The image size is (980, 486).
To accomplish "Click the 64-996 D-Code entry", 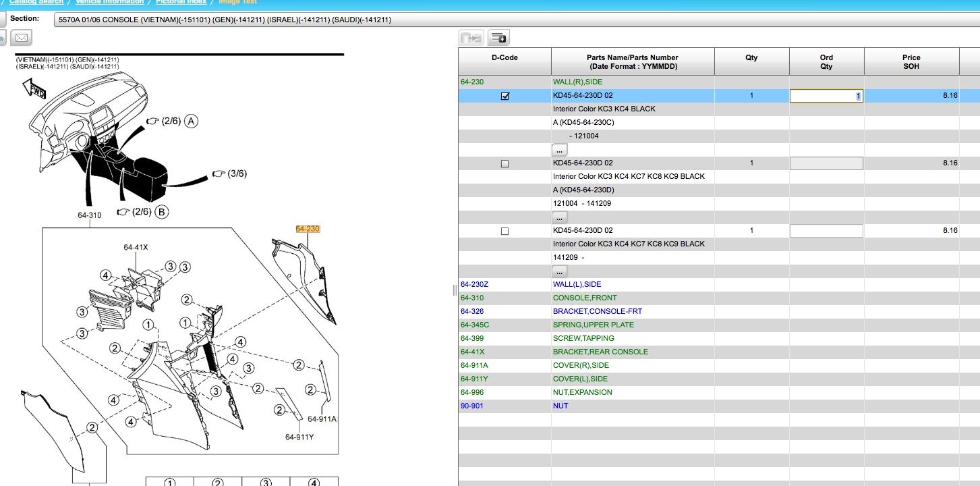I will coord(472,392).
